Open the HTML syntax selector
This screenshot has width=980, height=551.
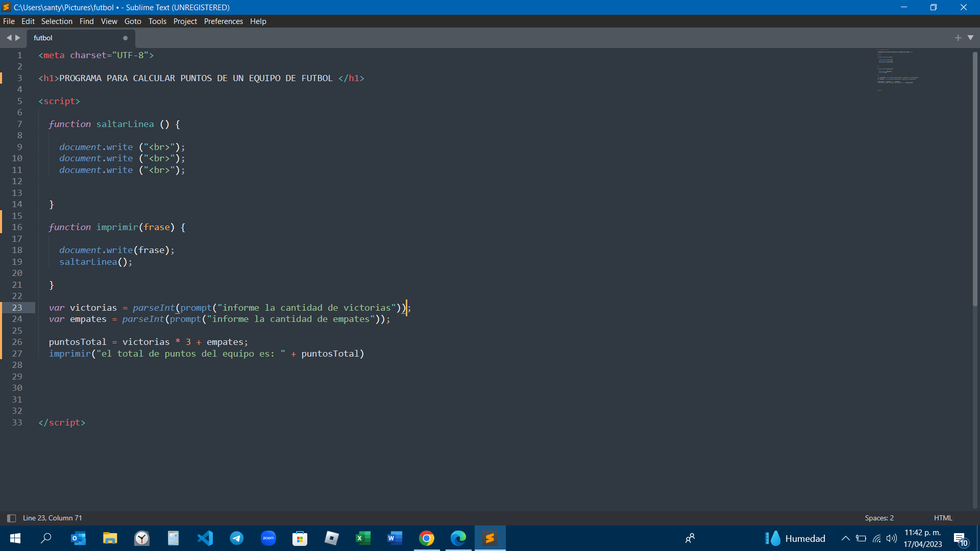coord(943,518)
